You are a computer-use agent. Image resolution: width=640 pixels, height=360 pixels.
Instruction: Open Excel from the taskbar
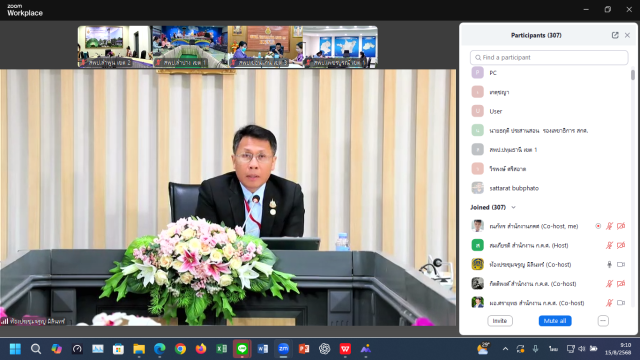222,349
